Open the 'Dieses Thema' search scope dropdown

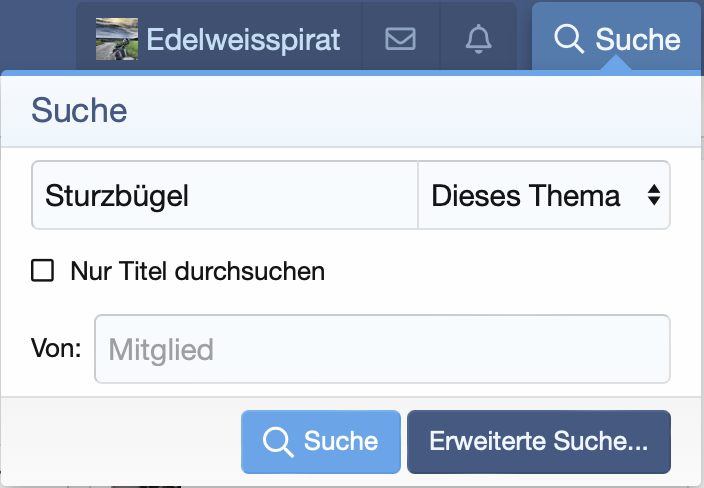point(543,195)
